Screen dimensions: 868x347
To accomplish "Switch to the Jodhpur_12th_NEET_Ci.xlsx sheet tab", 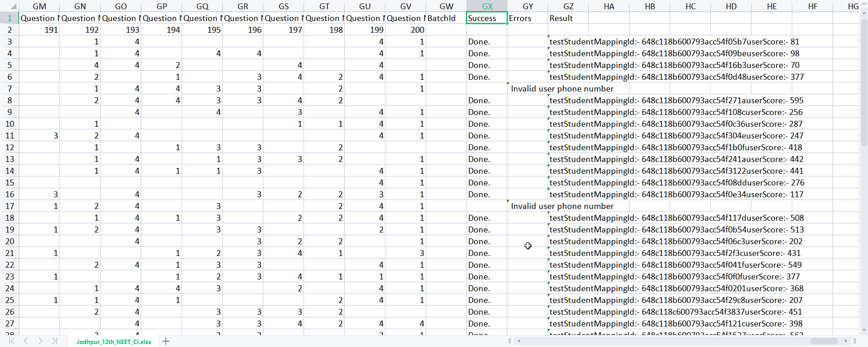I will click(114, 342).
